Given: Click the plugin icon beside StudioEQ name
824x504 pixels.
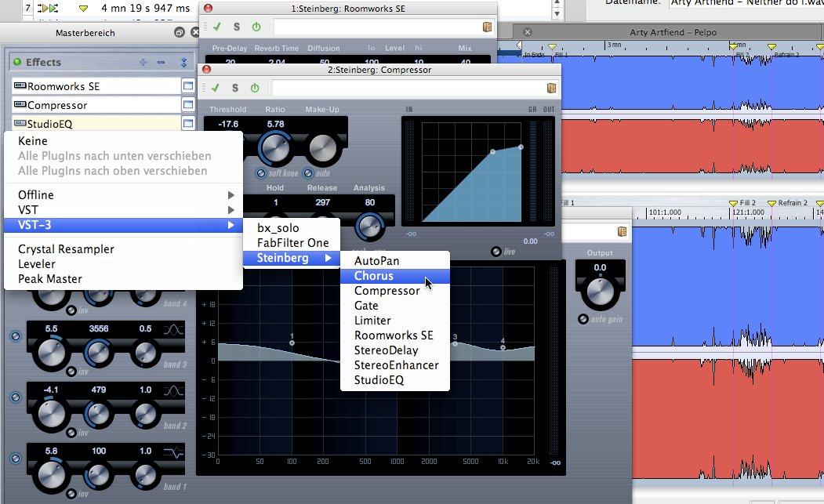Looking at the screenshot, I should [x=20, y=123].
